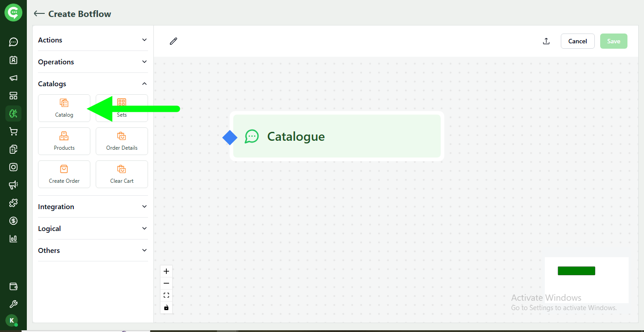Select the Catalogue node on the canvas
This screenshot has width=644, height=332.
tap(336, 136)
